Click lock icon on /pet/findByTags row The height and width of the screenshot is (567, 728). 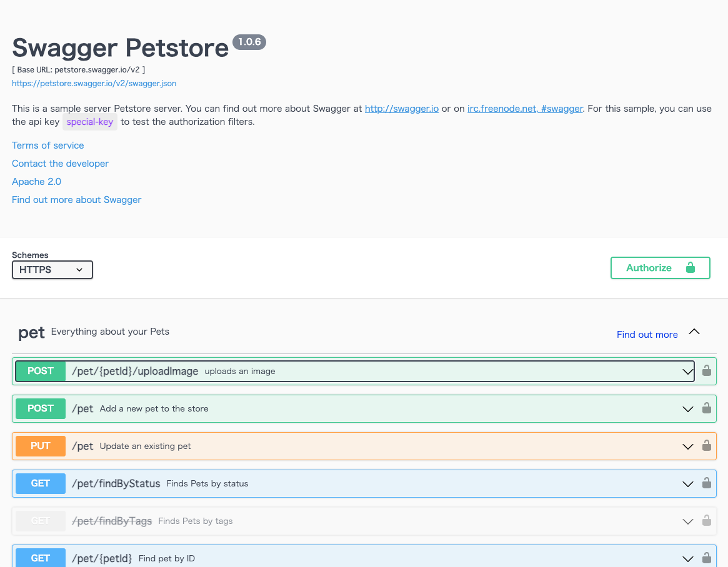[x=706, y=521]
